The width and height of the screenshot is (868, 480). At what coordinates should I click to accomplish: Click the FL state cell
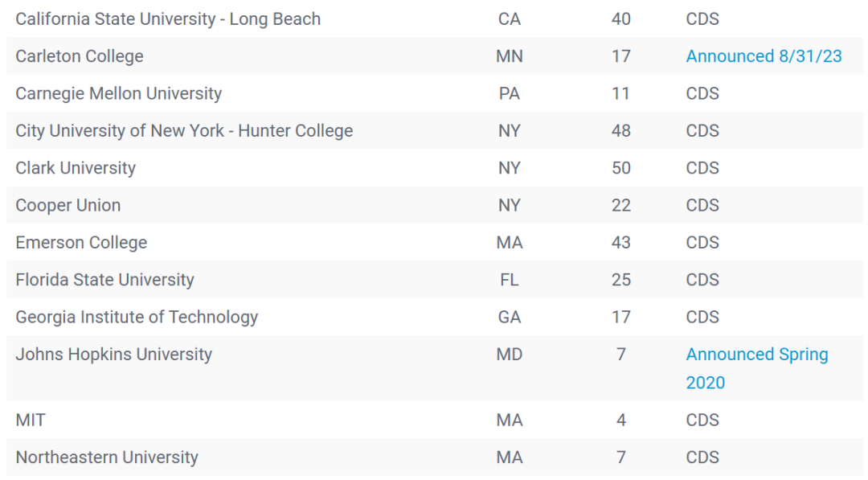coord(509,280)
